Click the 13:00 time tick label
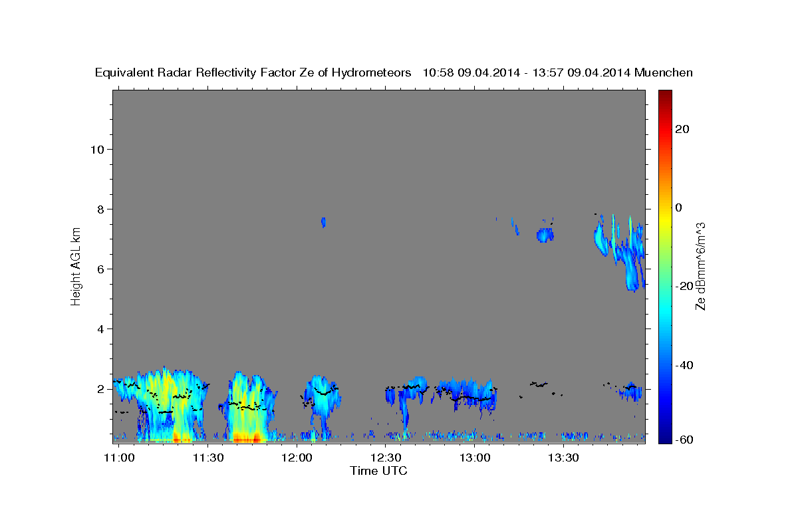The width and height of the screenshot is (798, 532). [x=475, y=458]
